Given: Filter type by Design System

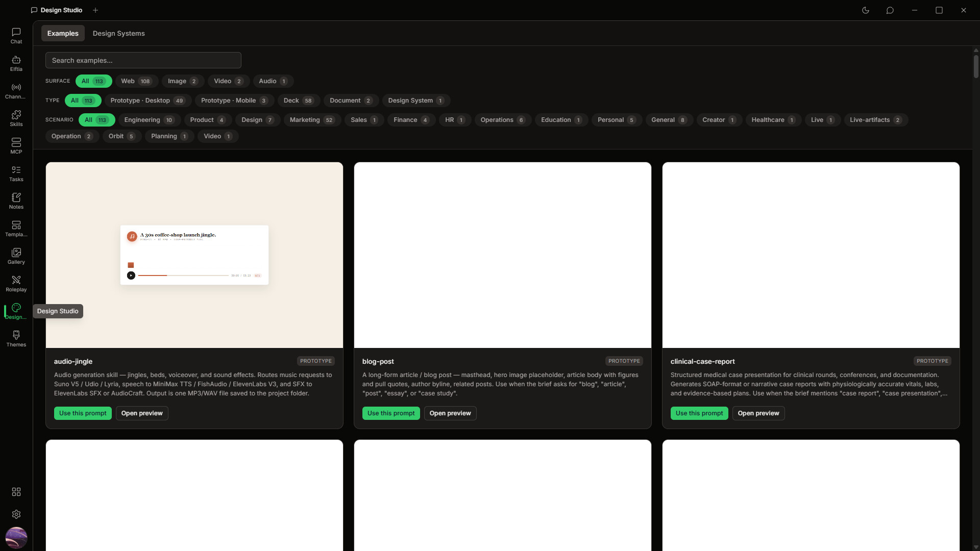Looking at the screenshot, I should coord(416,101).
